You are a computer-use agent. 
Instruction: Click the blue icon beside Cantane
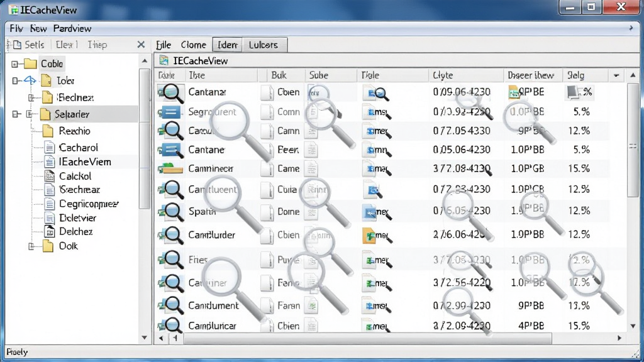(x=171, y=150)
